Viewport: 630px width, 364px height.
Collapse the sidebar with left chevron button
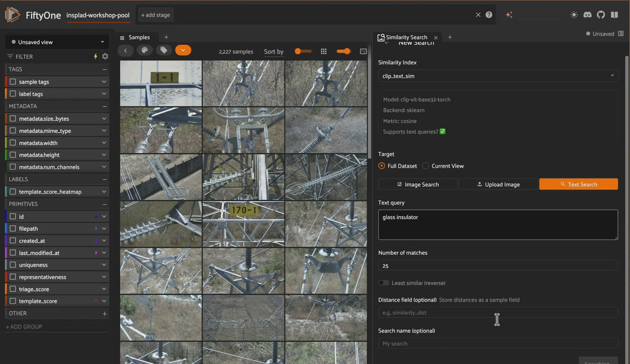(125, 50)
